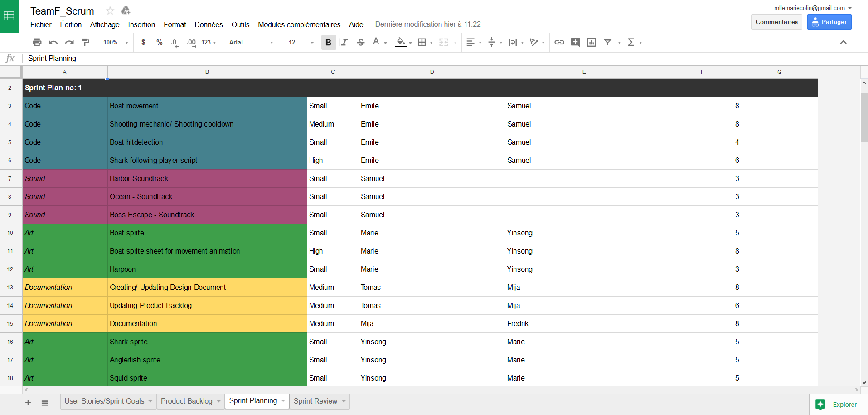868x415 pixels.
Task: Click the print icon in toolbar
Action: [37, 42]
